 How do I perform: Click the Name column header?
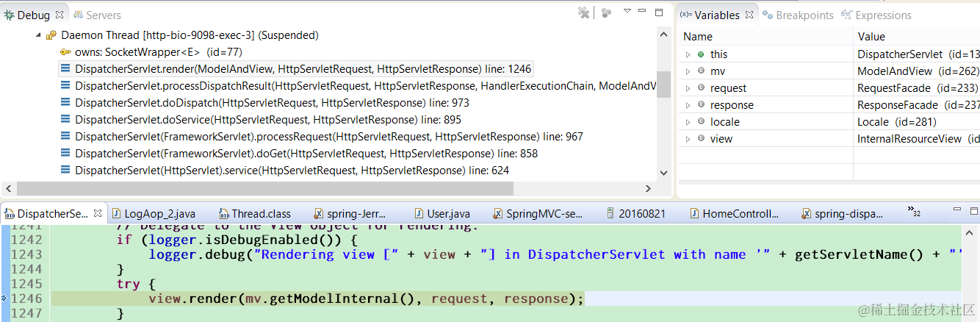[765, 37]
